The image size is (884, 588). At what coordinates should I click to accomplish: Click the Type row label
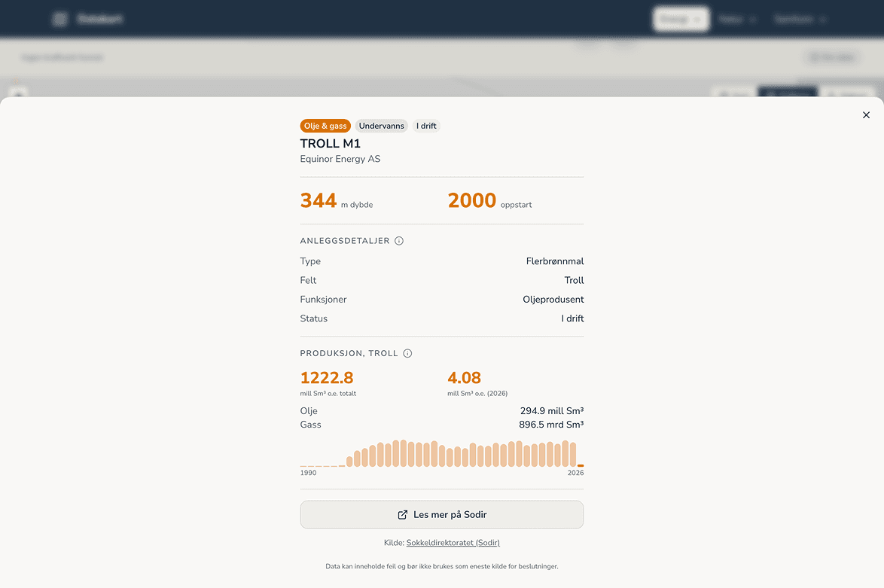(x=311, y=261)
